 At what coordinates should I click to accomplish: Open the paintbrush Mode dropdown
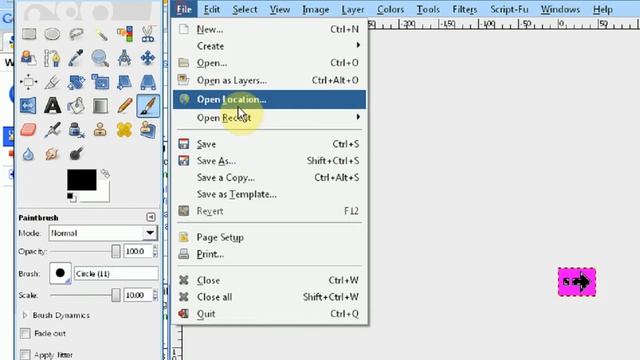click(x=103, y=233)
